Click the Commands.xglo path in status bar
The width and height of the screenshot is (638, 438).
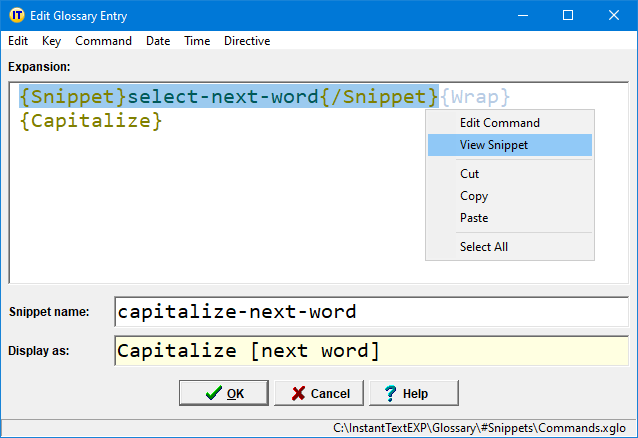click(x=479, y=428)
